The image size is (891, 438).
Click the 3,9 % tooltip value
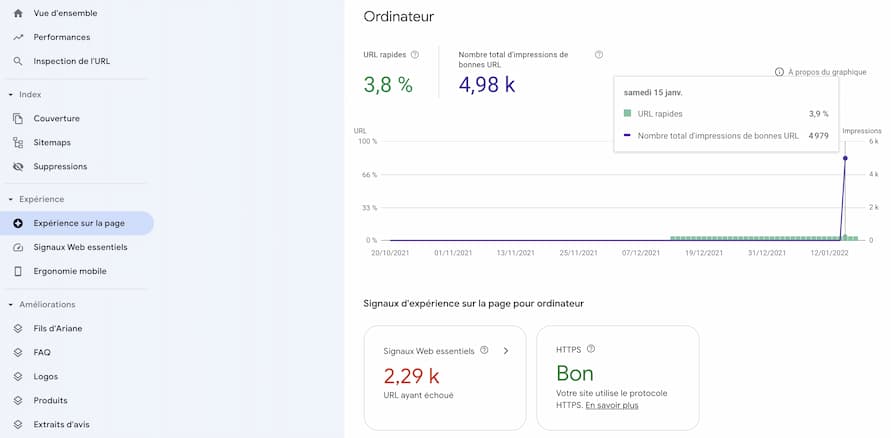(819, 114)
